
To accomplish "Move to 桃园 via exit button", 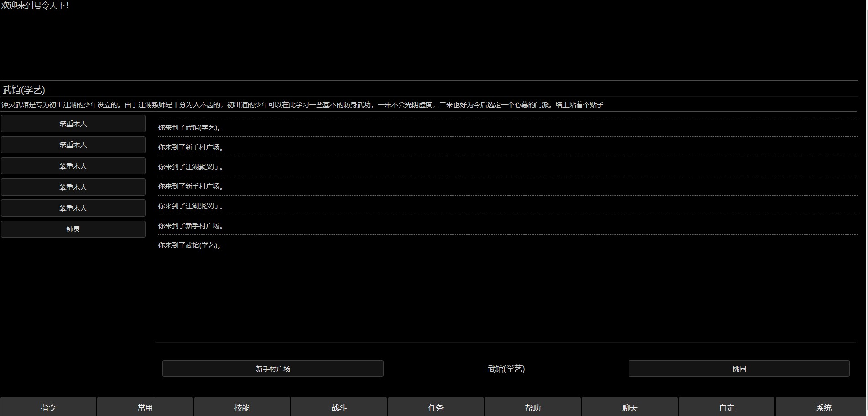I will pyautogui.click(x=739, y=369).
